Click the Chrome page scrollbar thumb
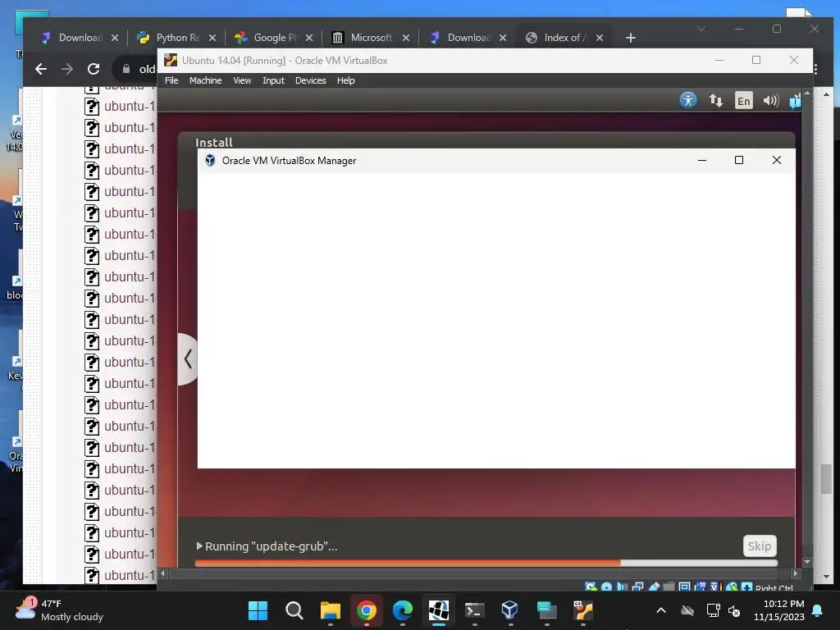Screen dimensions: 840x630 pyautogui.click(x=826, y=479)
